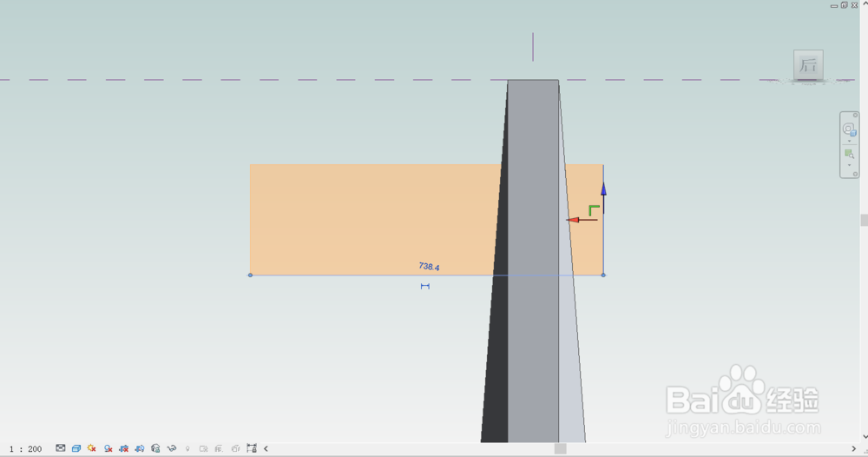Close the view window
Screen dimensions: 868x457
[854, 5]
